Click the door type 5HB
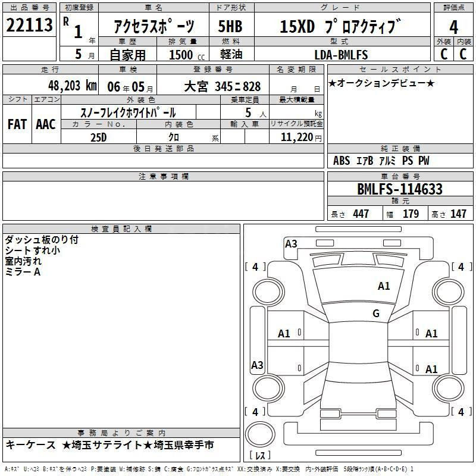Viewport: 476px width, 476px height. (x=230, y=26)
